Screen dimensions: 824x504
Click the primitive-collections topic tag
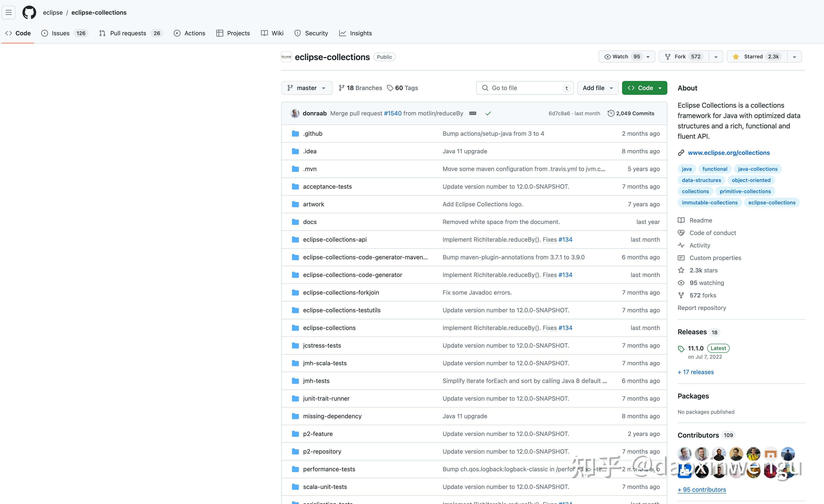pos(745,191)
